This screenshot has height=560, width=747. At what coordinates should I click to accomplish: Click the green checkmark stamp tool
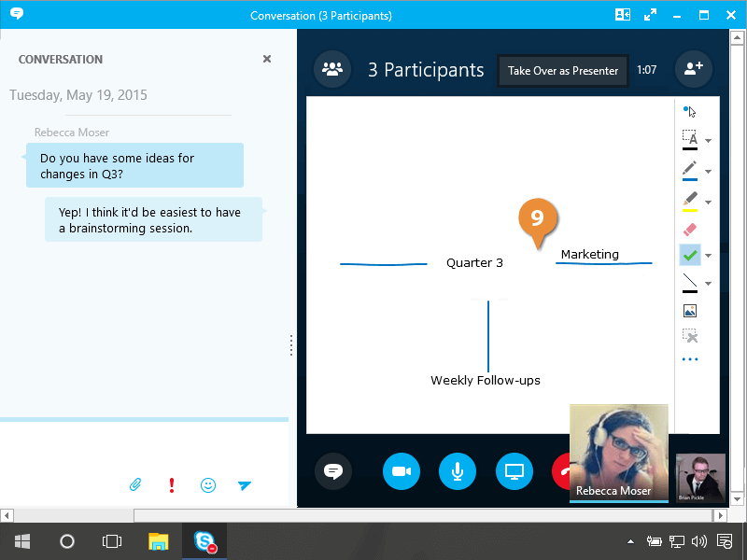click(690, 255)
